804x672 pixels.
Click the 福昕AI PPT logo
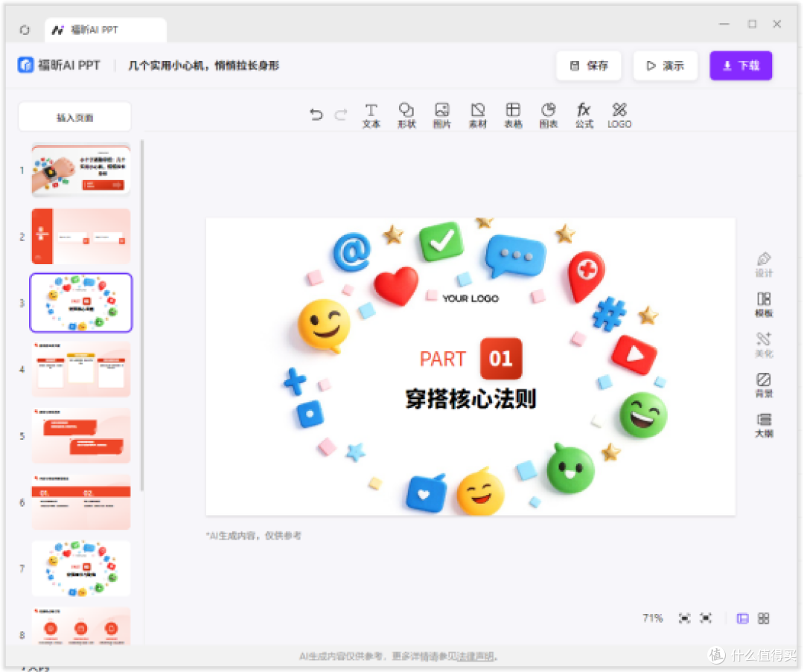coord(59,65)
